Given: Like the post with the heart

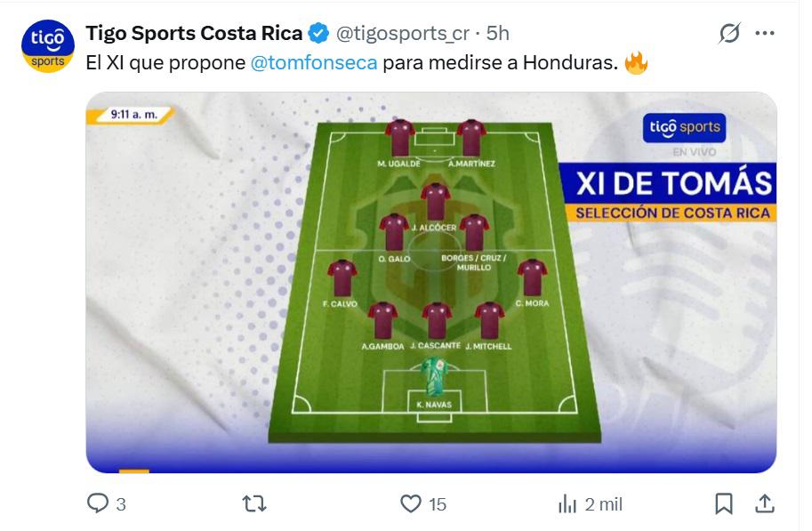Looking at the screenshot, I should [x=411, y=503].
